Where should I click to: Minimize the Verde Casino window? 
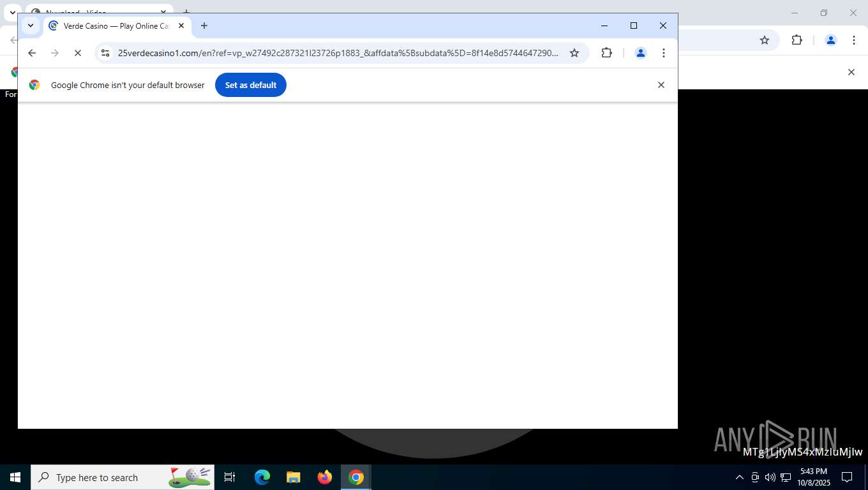point(604,26)
